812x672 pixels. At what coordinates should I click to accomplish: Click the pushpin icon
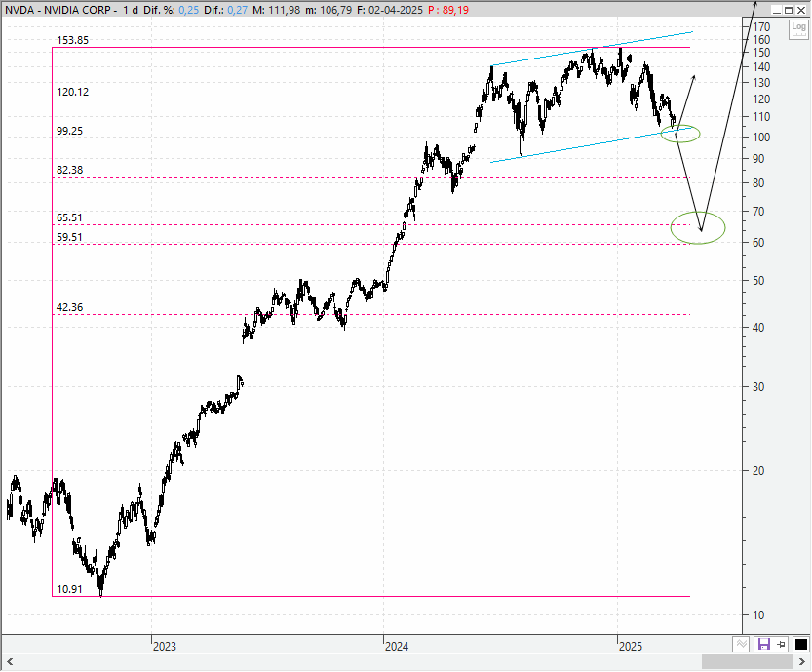click(x=782, y=645)
